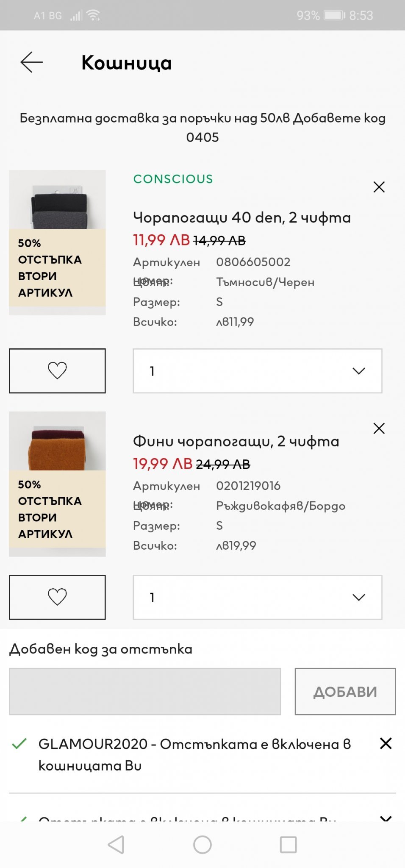Open quantity dropdown for 40 den tights
The image size is (405, 868).
tap(257, 371)
